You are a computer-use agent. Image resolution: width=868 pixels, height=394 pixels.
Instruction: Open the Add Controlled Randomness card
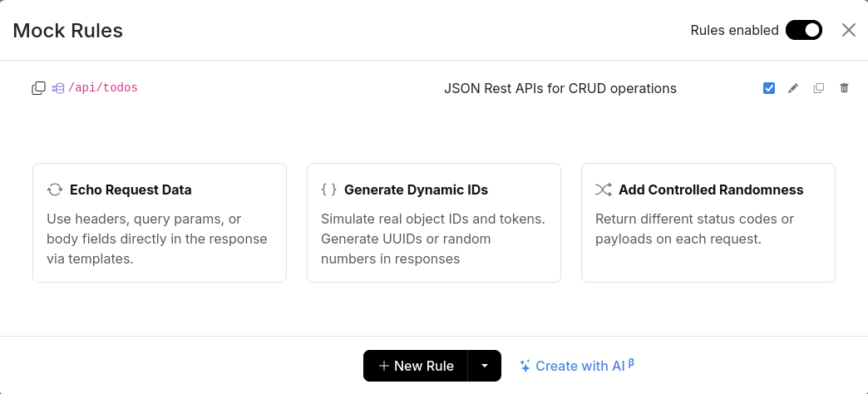pyautogui.click(x=708, y=223)
